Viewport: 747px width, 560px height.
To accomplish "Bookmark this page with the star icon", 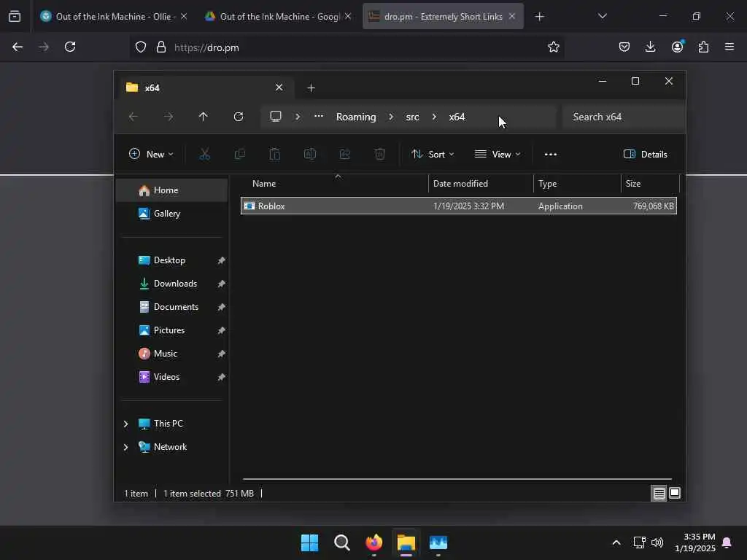I will click(553, 47).
